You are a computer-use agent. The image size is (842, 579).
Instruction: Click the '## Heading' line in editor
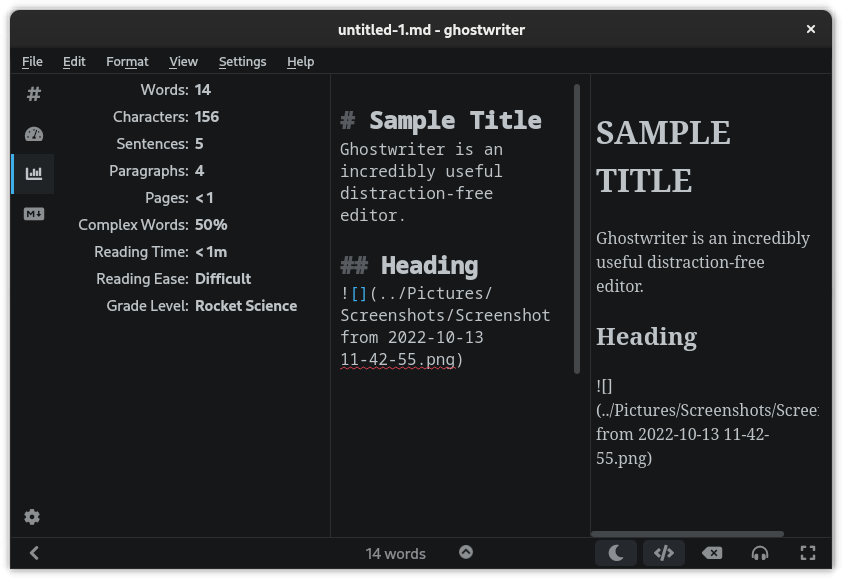tap(409, 265)
